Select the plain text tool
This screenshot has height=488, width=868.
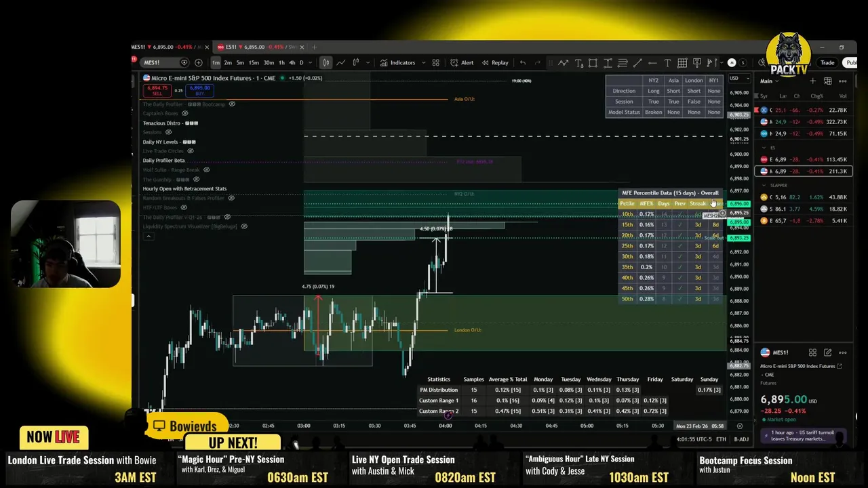click(667, 62)
